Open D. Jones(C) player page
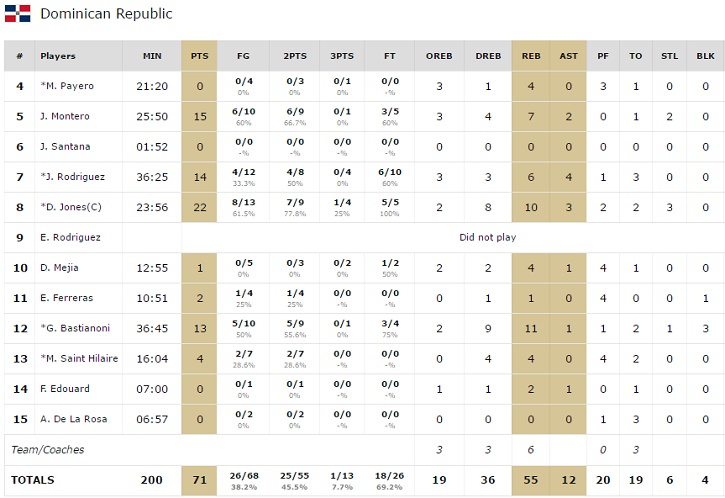 (72, 207)
